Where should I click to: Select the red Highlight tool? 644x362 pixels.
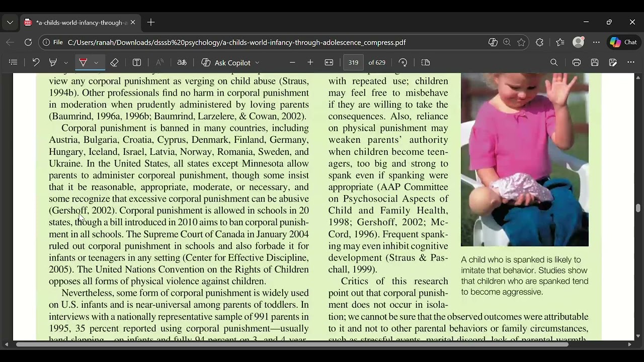83,62
